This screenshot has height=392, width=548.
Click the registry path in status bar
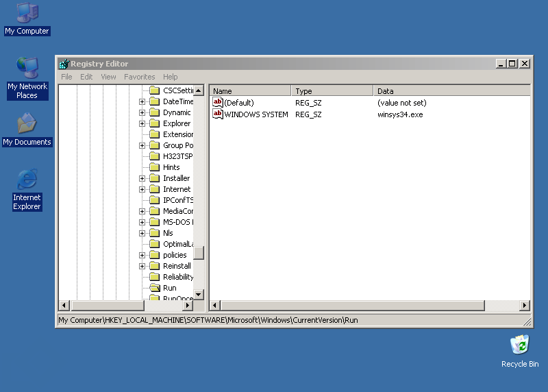[208, 320]
